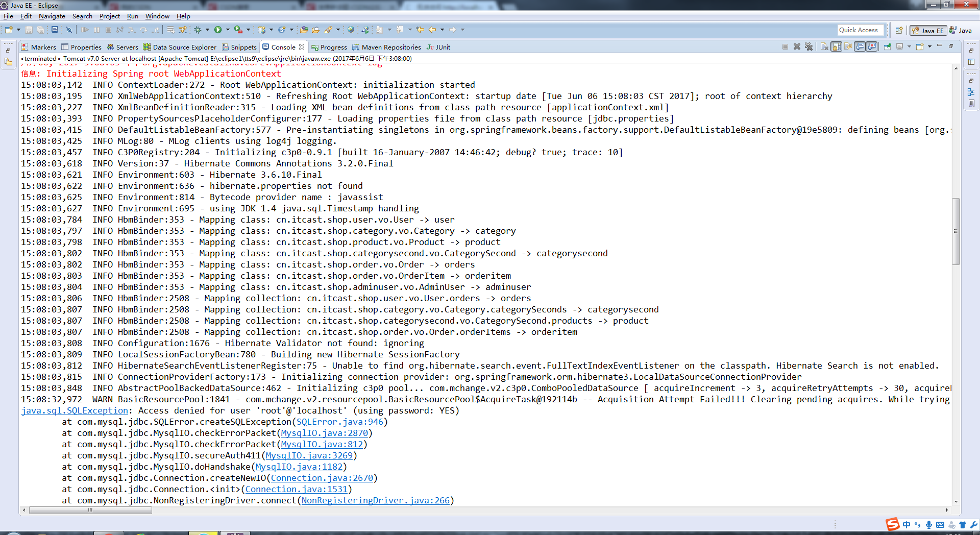Screen dimensions: 980x535
Task: Close the Console tab with X
Action: click(302, 47)
